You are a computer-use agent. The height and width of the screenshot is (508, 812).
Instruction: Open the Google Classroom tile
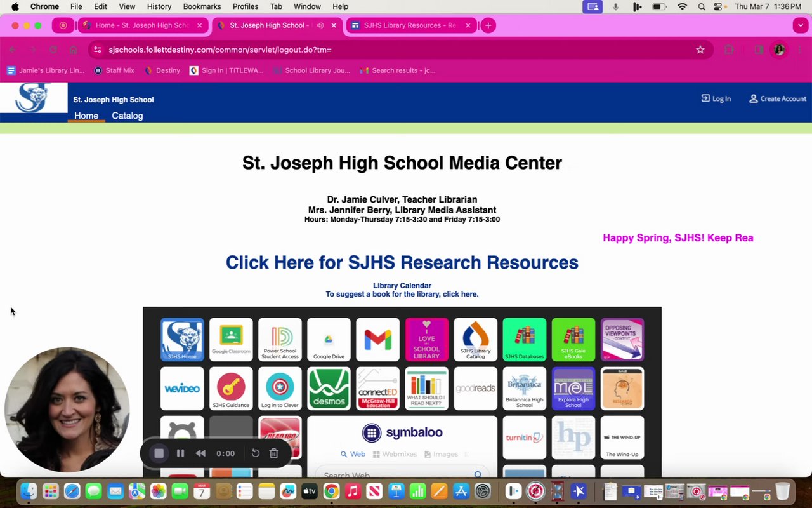pos(231,340)
